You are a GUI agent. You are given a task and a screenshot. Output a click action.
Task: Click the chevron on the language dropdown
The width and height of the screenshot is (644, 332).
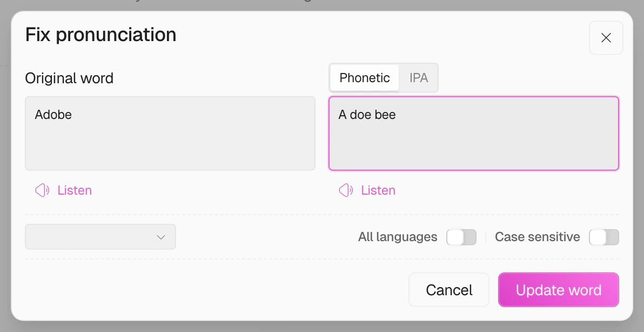[160, 237]
